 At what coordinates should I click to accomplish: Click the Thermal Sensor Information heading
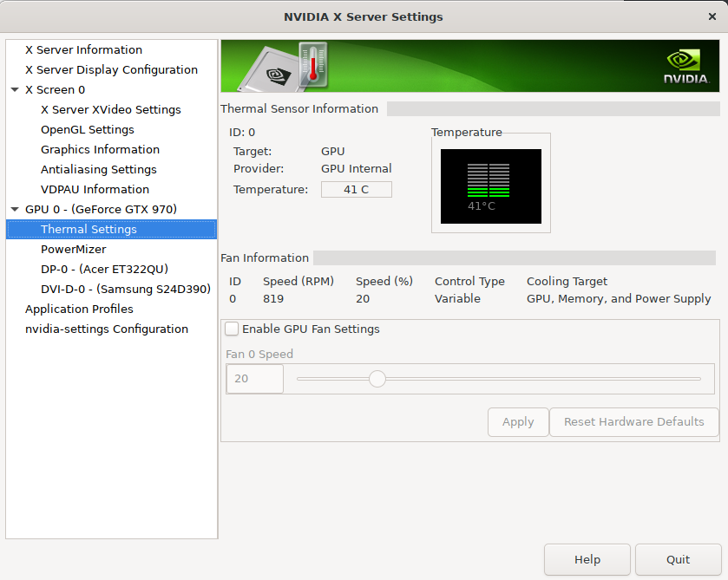(299, 108)
